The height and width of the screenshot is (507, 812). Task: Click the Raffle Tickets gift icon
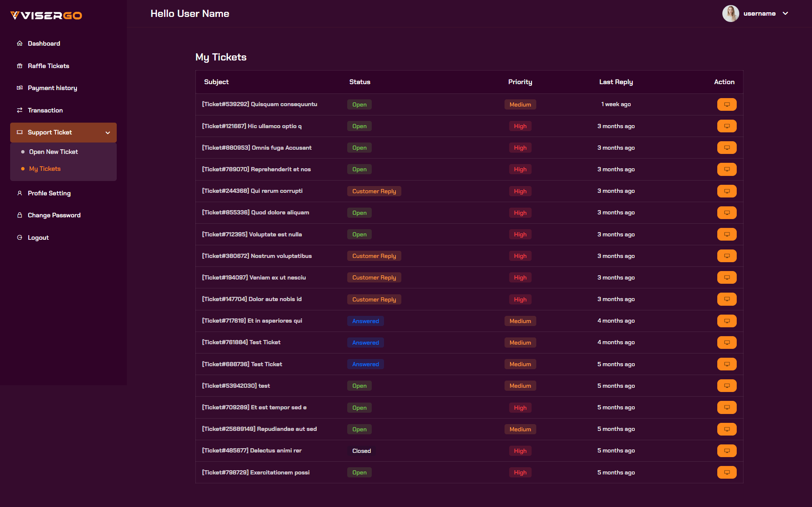tap(19, 66)
